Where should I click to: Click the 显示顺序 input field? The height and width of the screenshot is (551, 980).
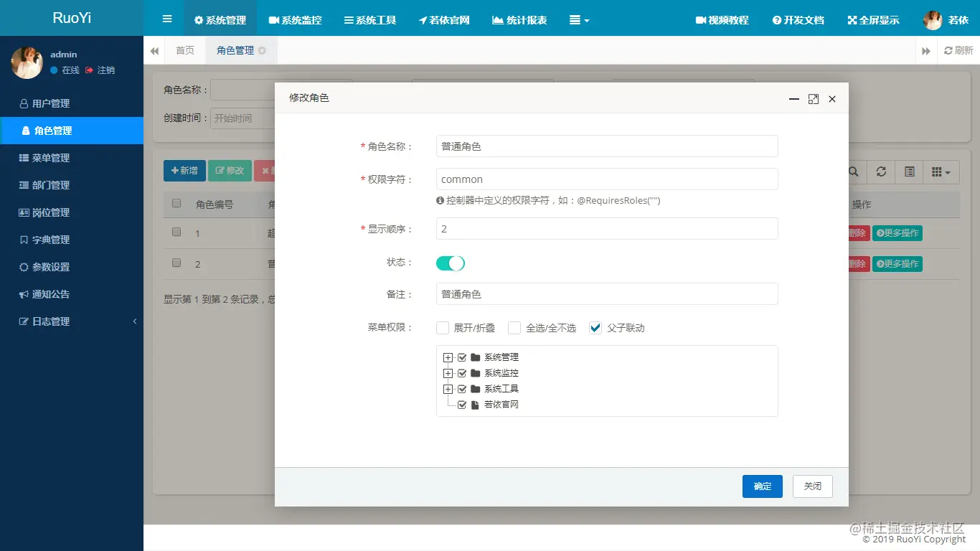click(607, 229)
